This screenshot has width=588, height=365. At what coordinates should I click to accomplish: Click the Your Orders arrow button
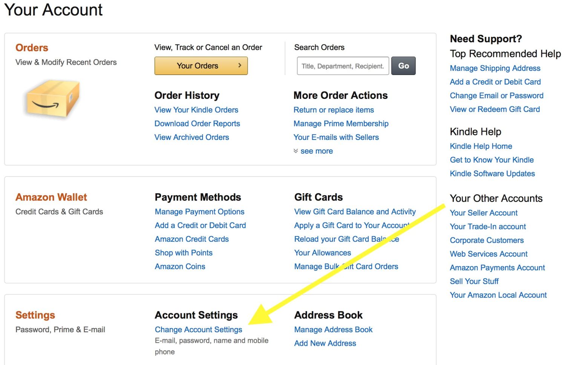pos(201,66)
